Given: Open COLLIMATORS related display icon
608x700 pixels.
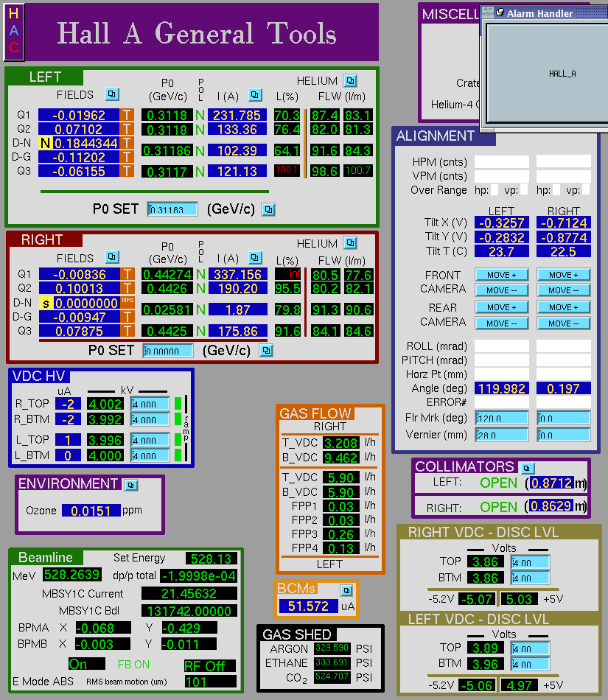Looking at the screenshot, I should pos(527,468).
